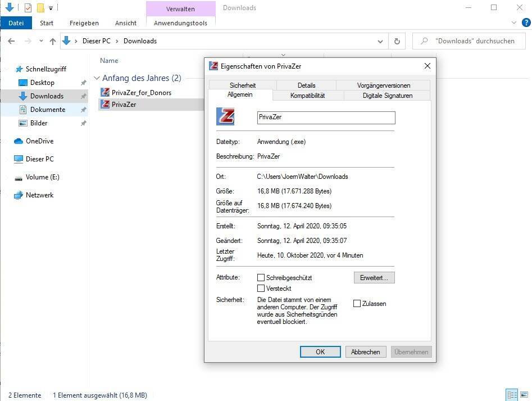Open address bar history dropdown
Screen dimensions: 532x401
(x=380, y=41)
